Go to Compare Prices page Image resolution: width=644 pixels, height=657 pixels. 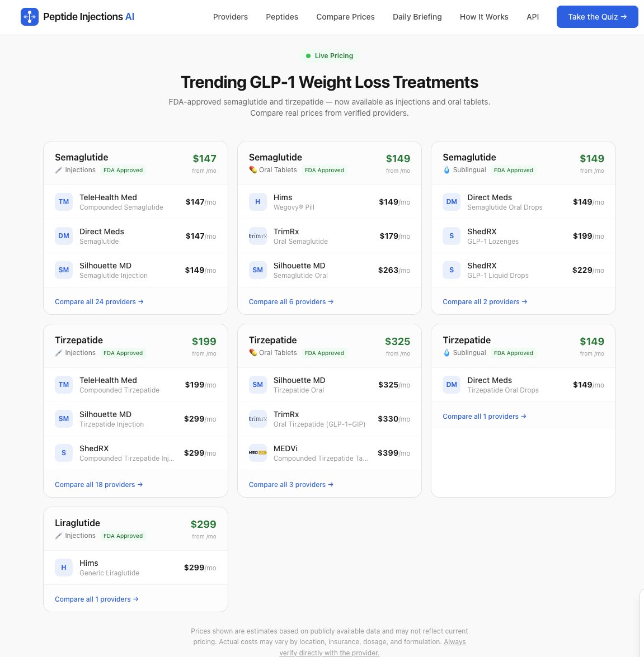(345, 17)
